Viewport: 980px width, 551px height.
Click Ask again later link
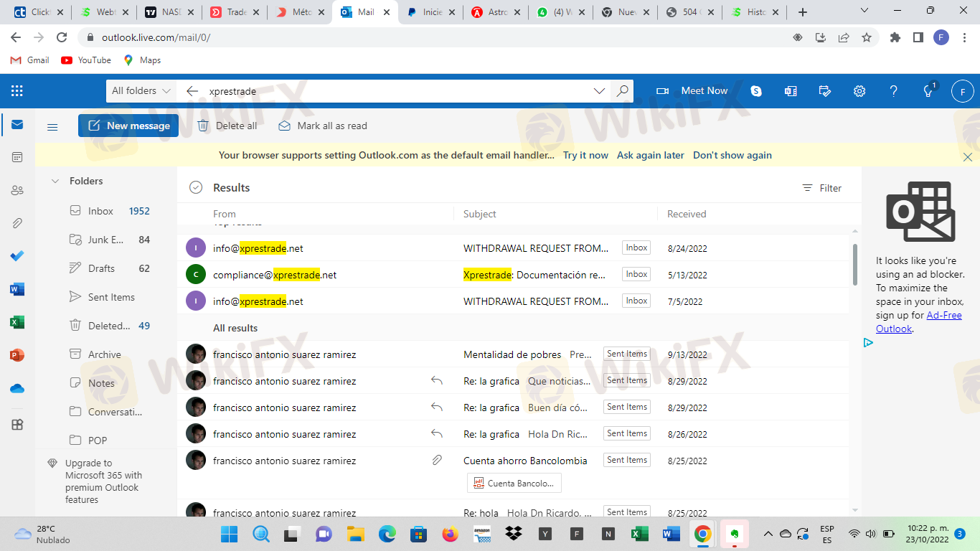tap(651, 155)
